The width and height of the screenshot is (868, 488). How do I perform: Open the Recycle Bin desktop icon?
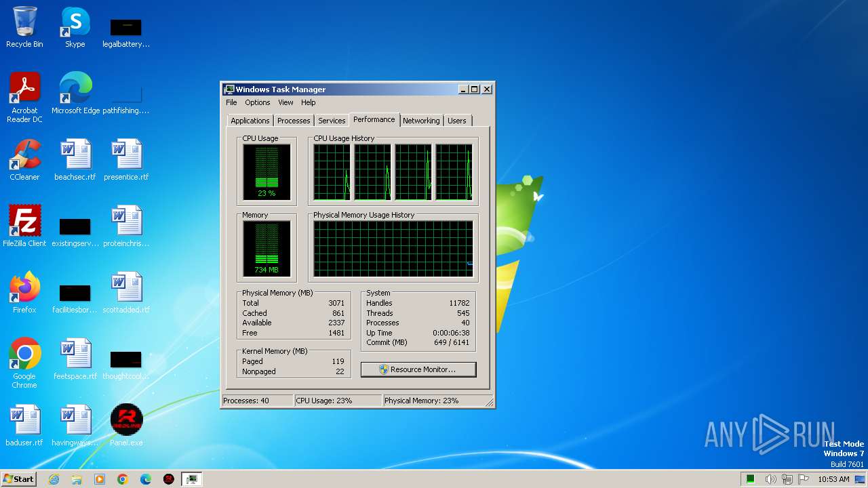[24, 27]
